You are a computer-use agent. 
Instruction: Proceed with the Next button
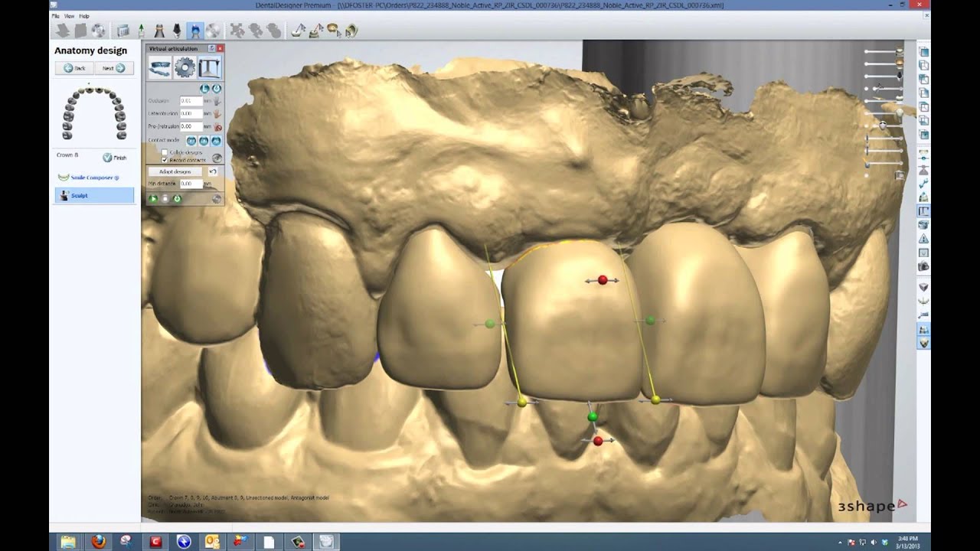click(x=113, y=68)
